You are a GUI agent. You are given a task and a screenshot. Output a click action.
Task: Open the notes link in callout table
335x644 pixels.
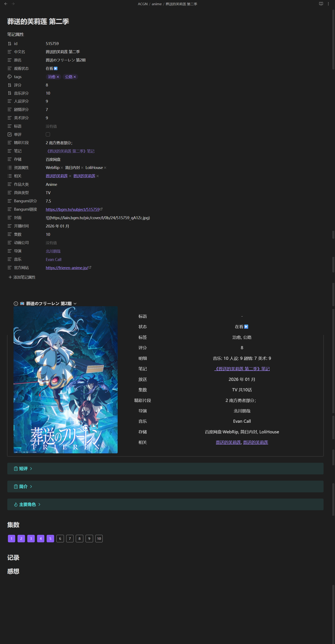[242, 369]
